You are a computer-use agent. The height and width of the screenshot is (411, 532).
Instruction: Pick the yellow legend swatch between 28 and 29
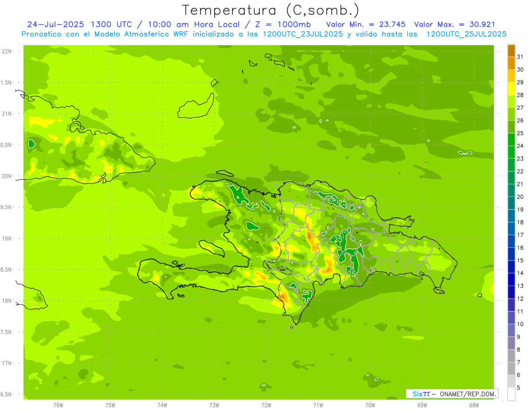(511, 89)
